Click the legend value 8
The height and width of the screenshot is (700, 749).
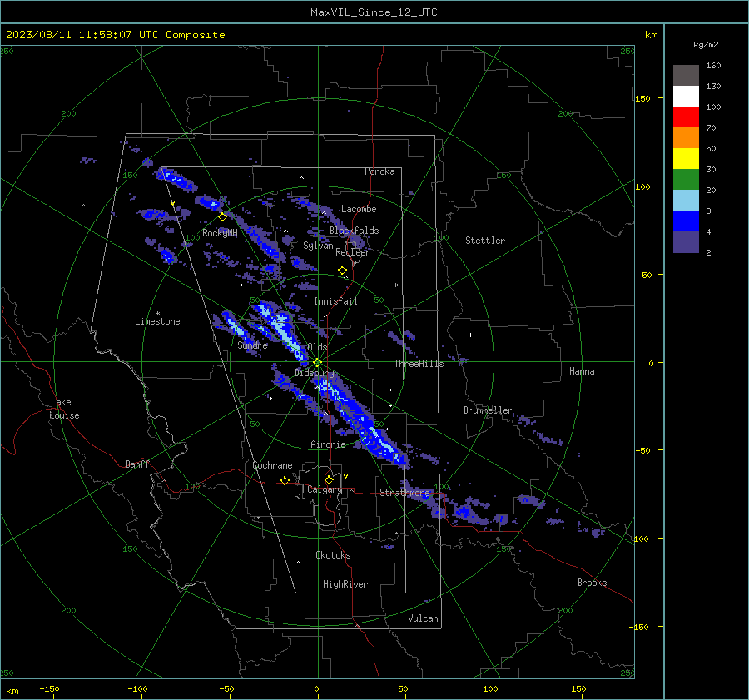click(708, 211)
